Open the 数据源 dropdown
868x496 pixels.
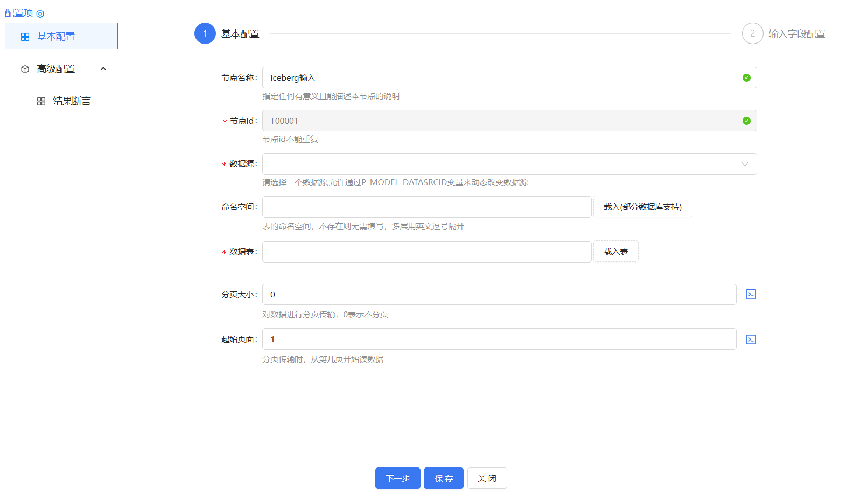click(745, 164)
